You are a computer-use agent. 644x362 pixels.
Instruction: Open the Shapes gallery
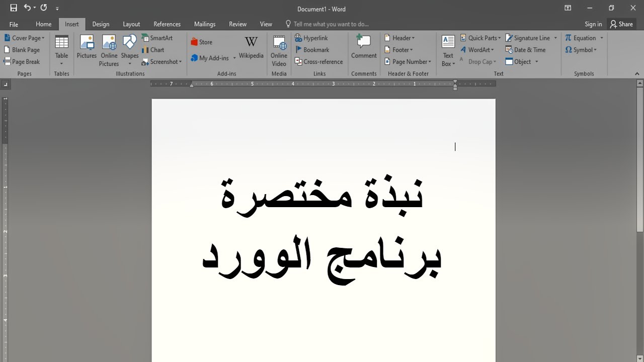click(x=130, y=50)
